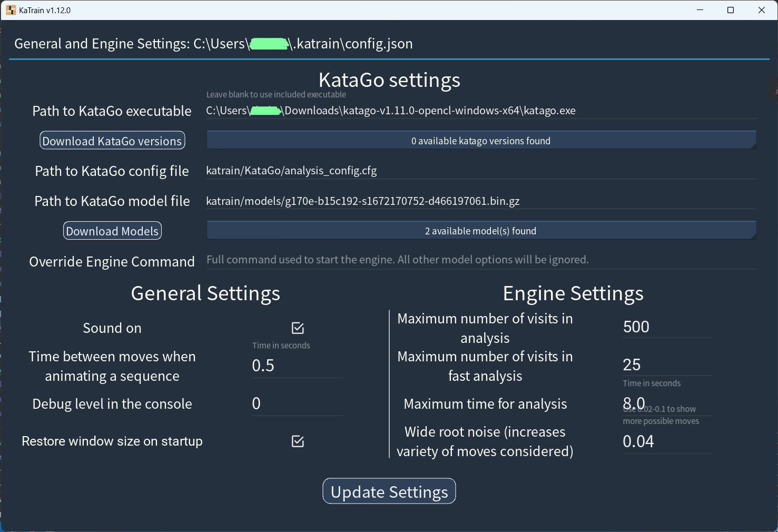This screenshot has height=532, width=778.
Task: Click the 'Leave blank to use included executable' hint
Action: (x=276, y=95)
